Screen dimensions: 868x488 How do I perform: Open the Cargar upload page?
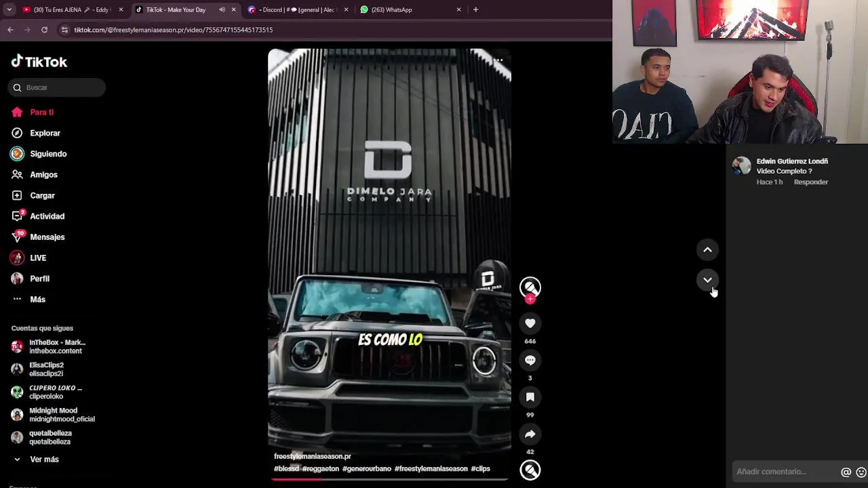(x=33, y=196)
